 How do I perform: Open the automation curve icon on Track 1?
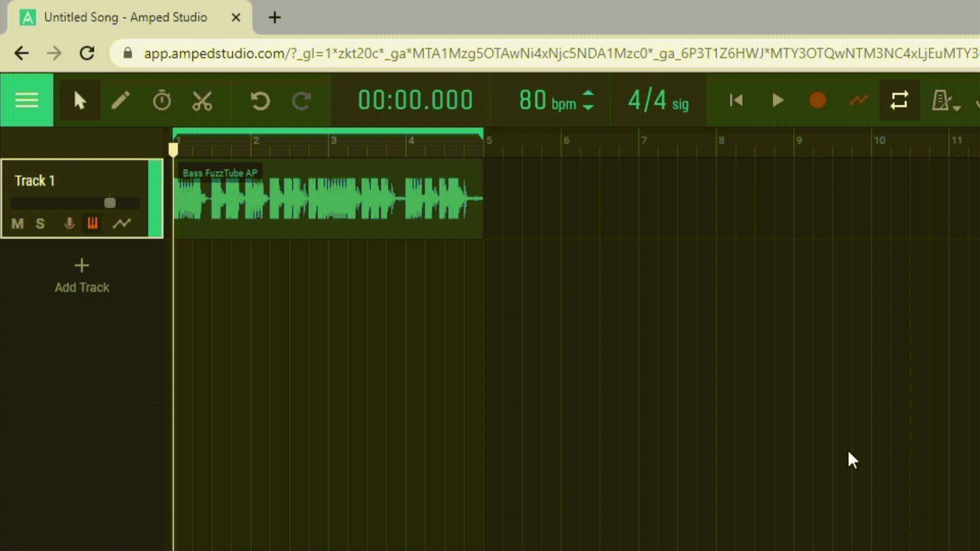point(122,223)
